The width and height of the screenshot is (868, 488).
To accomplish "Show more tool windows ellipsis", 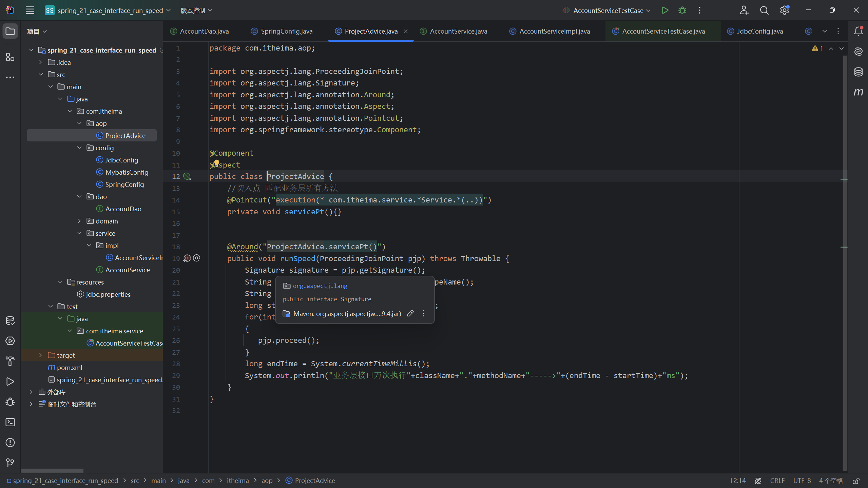I will (10, 77).
